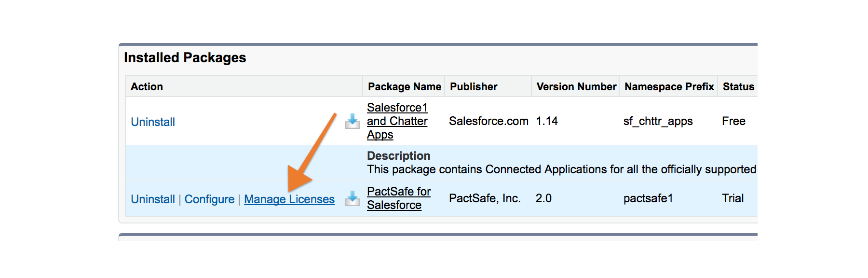Uninstall the Salesforce1 and Chatter Apps package
The width and height of the screenshot is (868, 278).
153,122
